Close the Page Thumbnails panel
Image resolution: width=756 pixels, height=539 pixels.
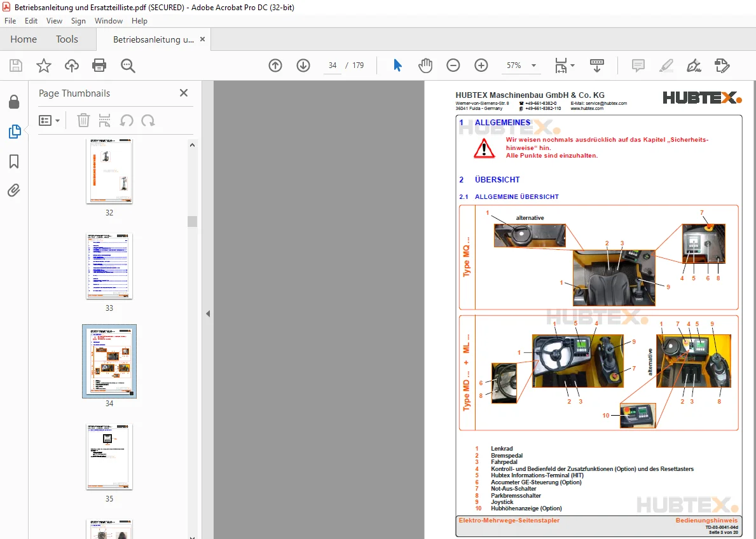pyautogui.click(x=184, y=93)
